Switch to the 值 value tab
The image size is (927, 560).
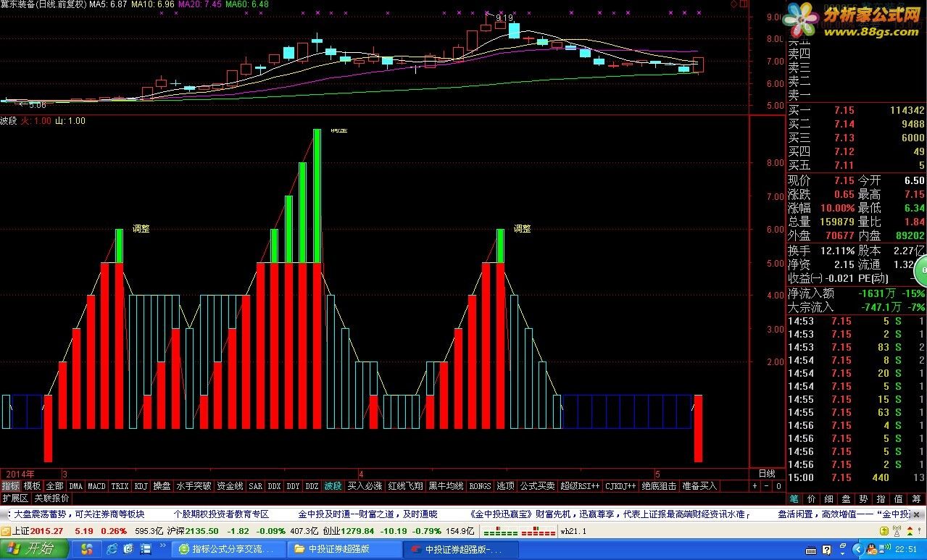click(898, 498)
